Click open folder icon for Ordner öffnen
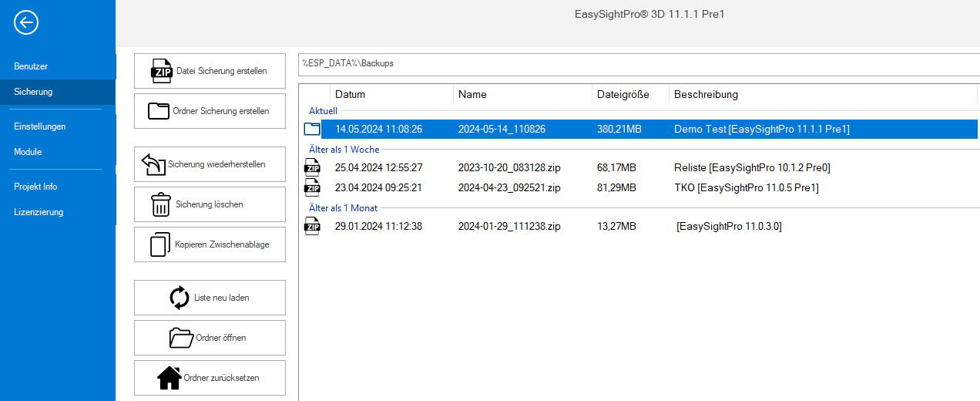 coord(181,338)
